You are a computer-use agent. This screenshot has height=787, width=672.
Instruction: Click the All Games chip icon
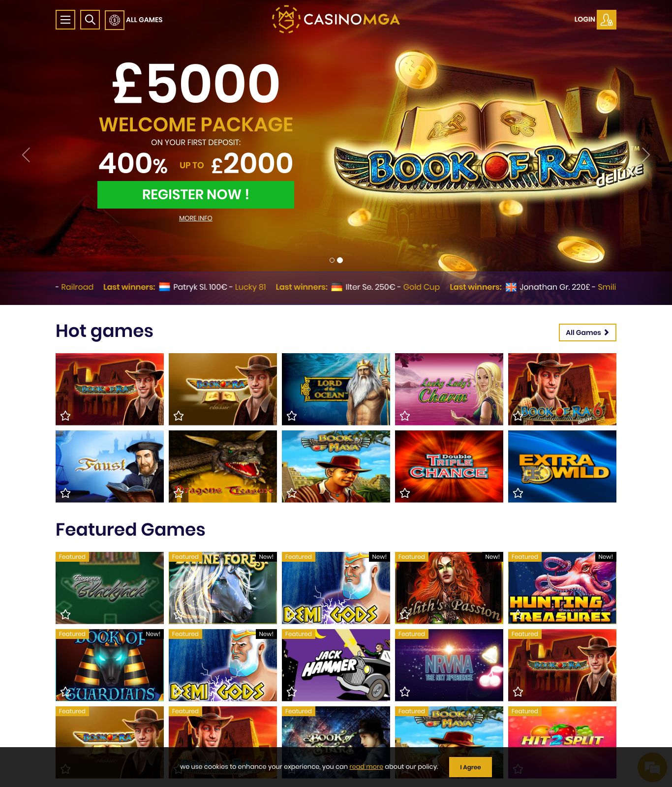[x=115, y=20]
